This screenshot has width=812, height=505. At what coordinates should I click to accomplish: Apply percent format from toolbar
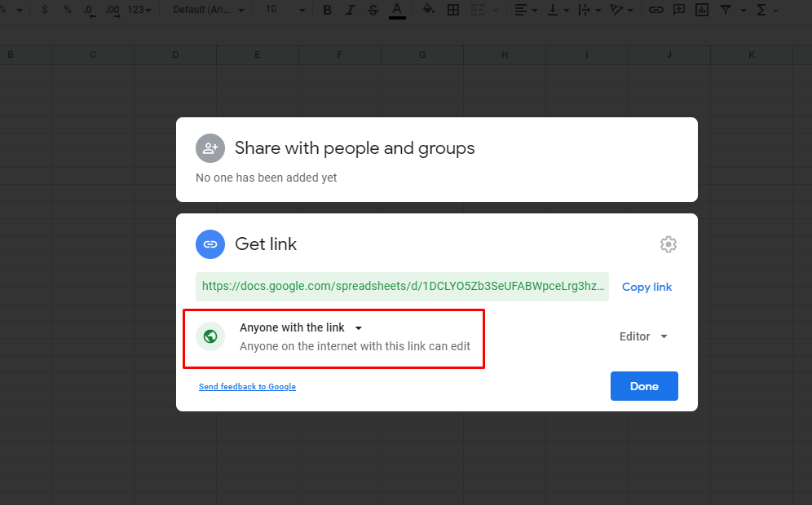[x=68, y=10]
